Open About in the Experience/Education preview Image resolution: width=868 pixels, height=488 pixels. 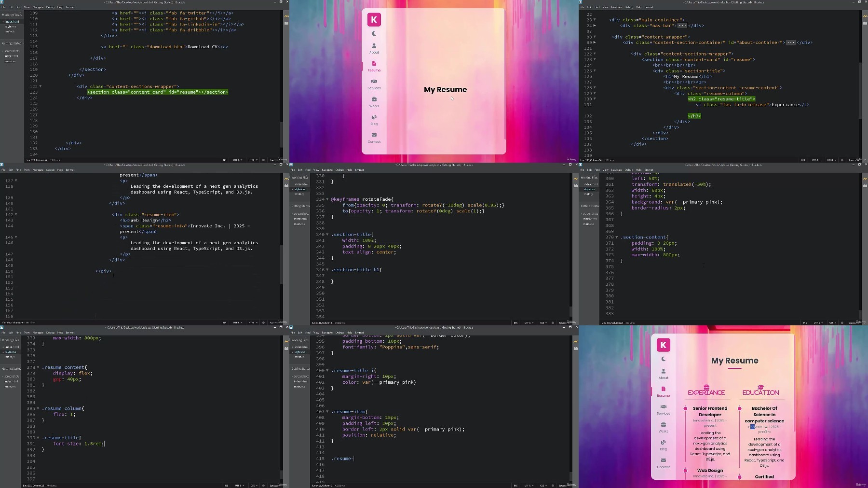664,374
